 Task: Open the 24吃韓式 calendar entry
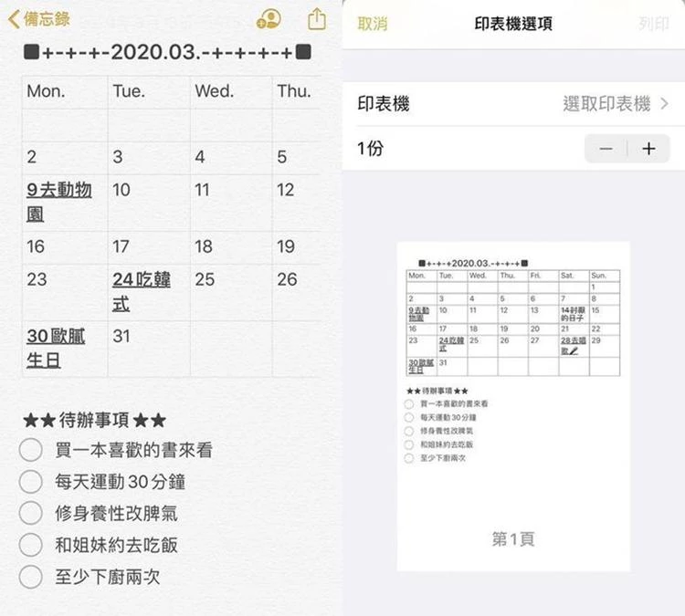(x=141, y=292)
